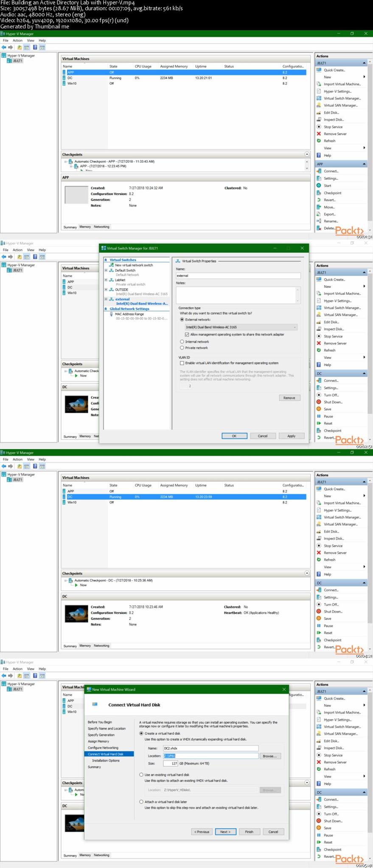373x868 pixels.
Task: Select Create a virtual hard disk radio
Action: click(141, 733)
